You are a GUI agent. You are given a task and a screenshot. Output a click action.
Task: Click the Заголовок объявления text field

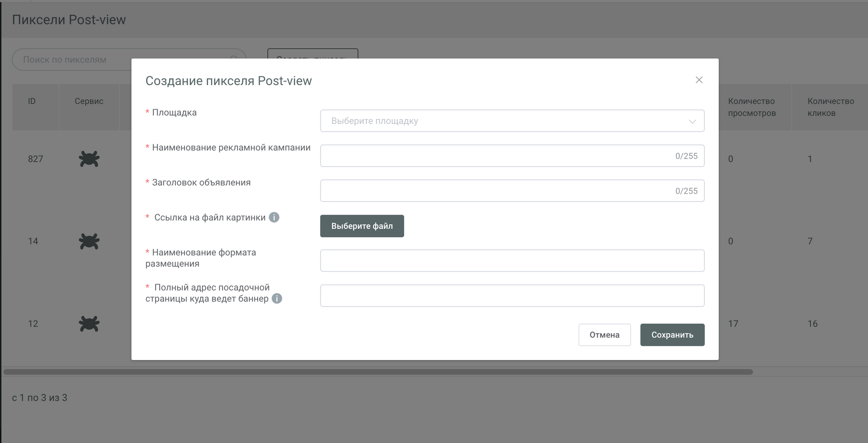[495, 191]
